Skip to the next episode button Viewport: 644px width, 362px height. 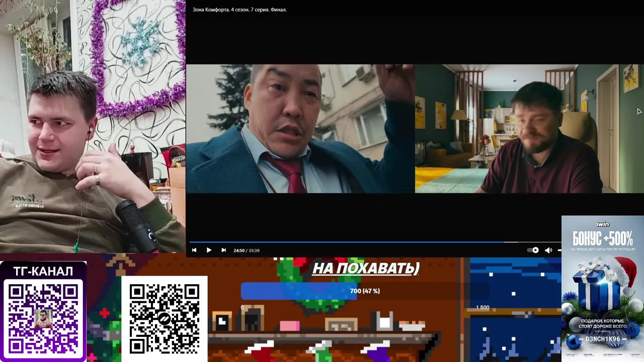[x=223, y=250]
